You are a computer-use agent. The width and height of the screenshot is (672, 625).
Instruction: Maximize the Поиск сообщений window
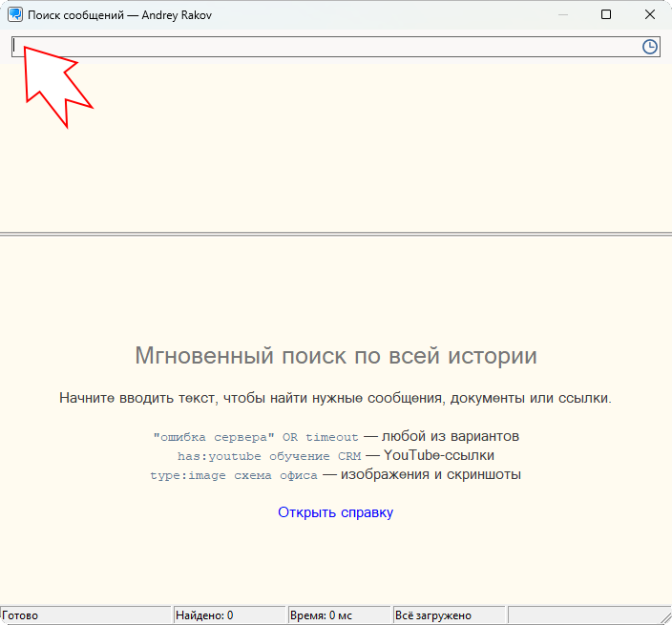click(x=606, y=14)
